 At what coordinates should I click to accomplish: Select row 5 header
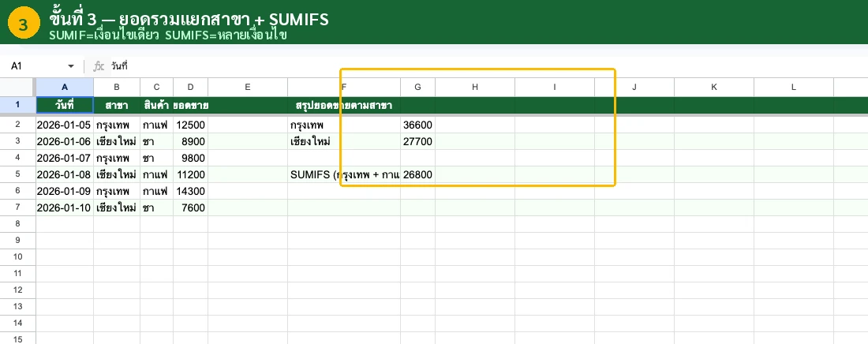click(17, 174)
